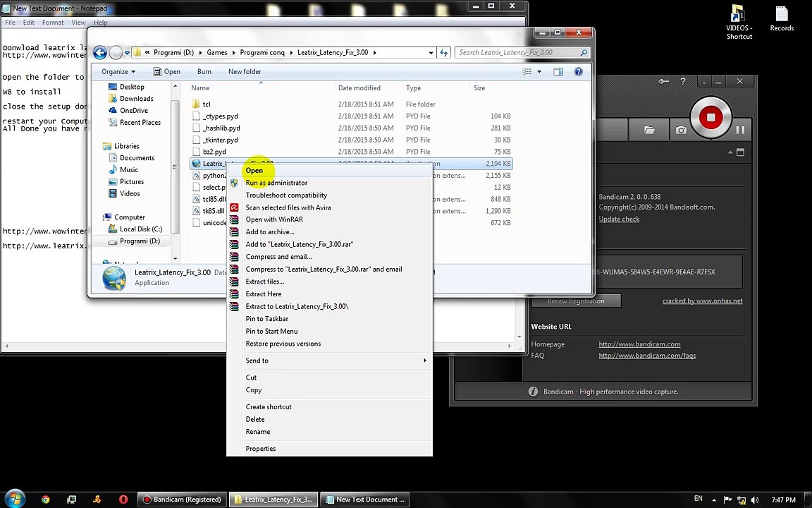Choose Rename in context menu
The image size is (812, 508).
tap(329, 432)
